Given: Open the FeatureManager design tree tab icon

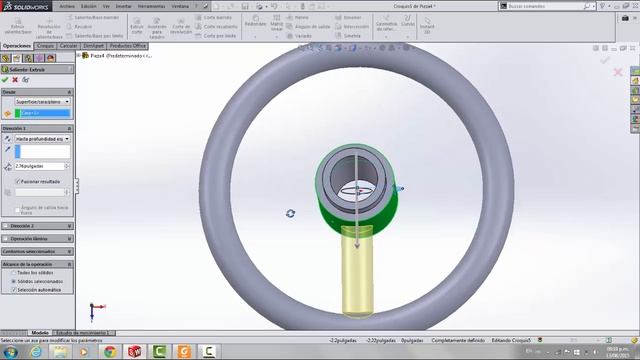Looking at the screenshot, I should click(6, 58).
